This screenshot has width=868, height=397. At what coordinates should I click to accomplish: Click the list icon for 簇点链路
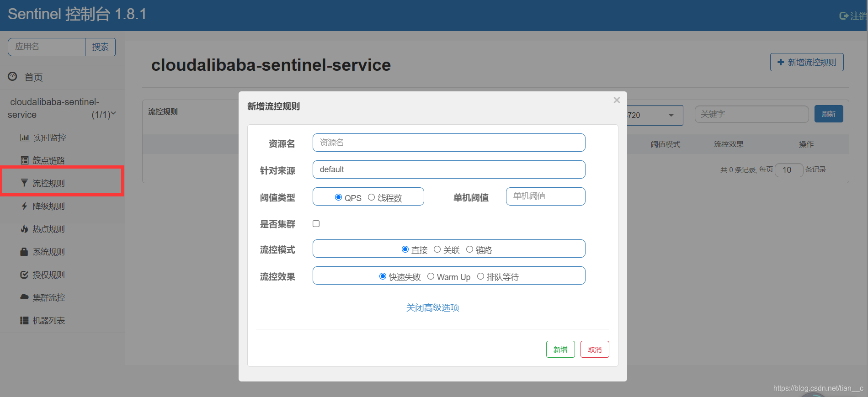(x=25, y=160)
